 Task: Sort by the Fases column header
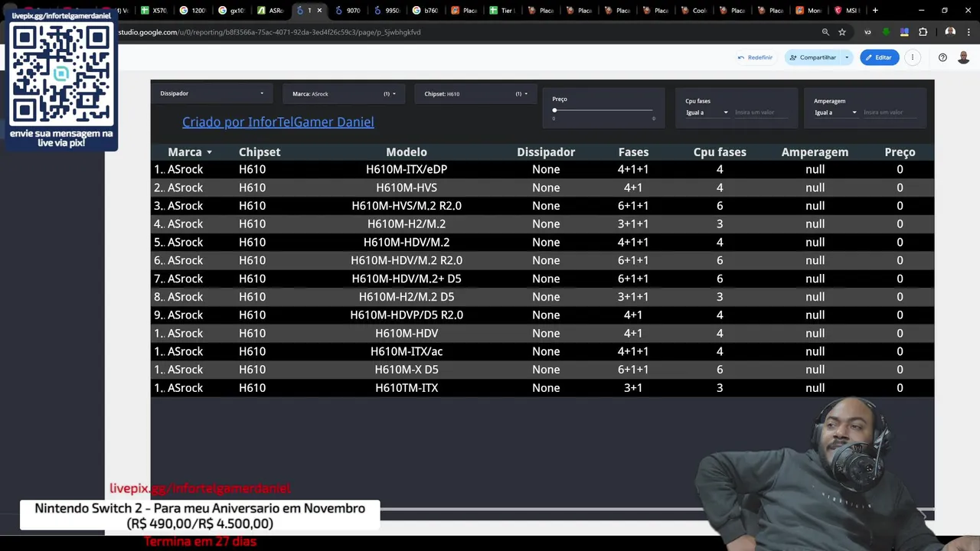[x=633, y=152]
